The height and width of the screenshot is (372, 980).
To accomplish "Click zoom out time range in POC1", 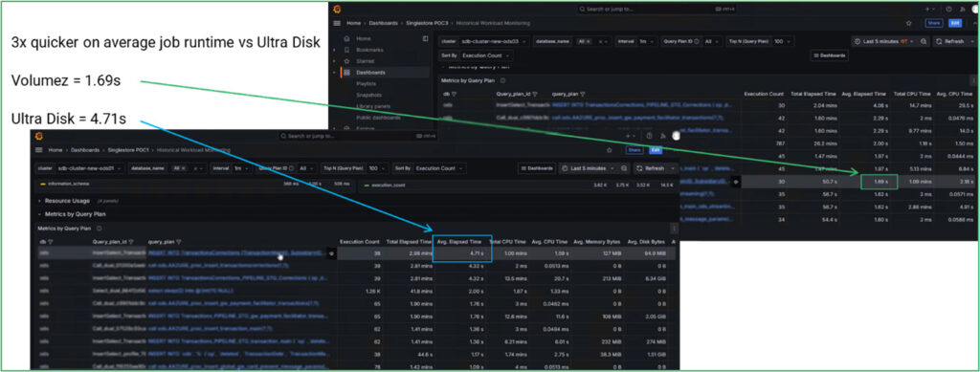I will point(624,168).
